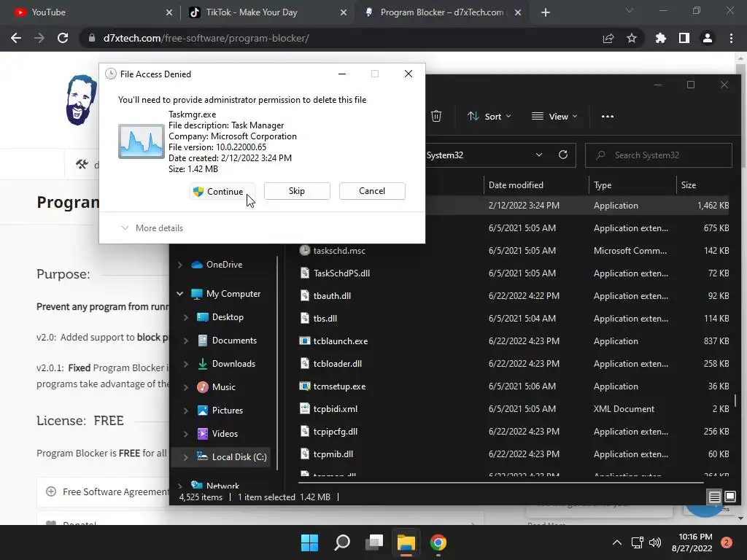This screenshot has height=560, width=747.
Task: Click the taskschd.msc file icon
Action: tap(304, 250)
